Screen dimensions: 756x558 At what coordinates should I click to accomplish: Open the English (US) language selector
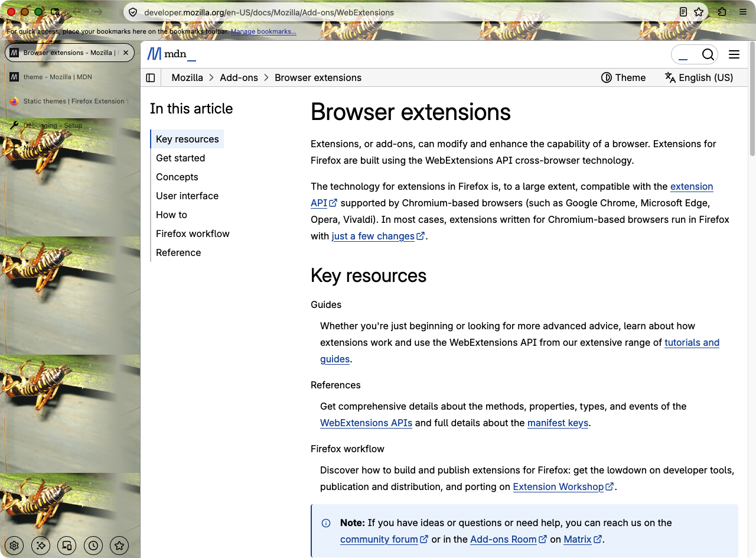(x=699, y=77)
